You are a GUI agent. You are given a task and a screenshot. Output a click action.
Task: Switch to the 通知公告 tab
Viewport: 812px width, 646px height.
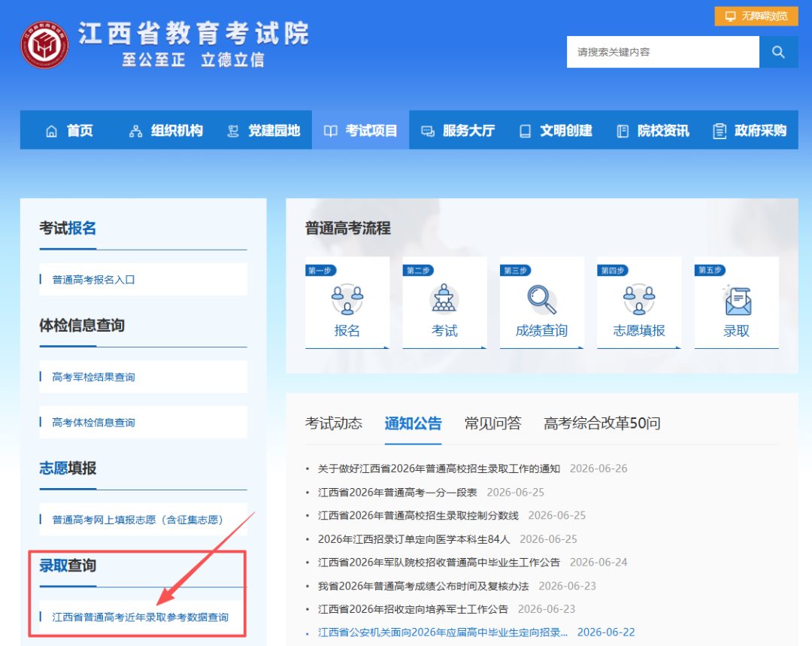point(413,423)
